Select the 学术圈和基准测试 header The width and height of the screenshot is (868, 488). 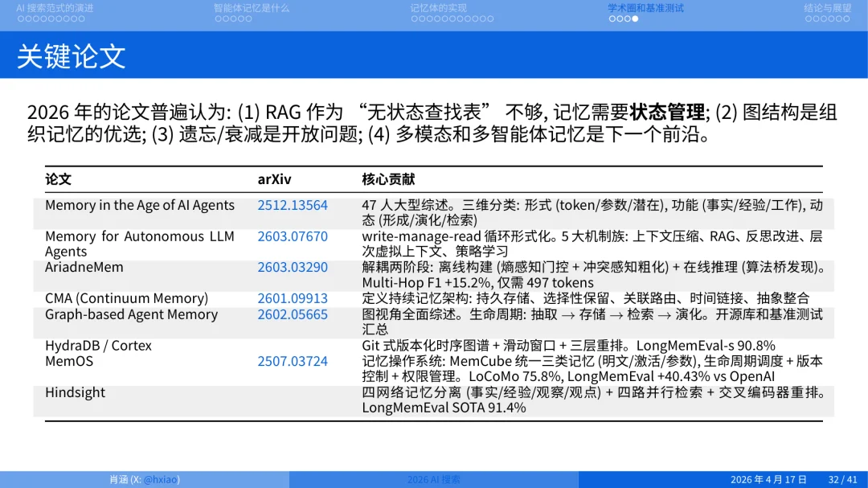[x=645, y=8]
